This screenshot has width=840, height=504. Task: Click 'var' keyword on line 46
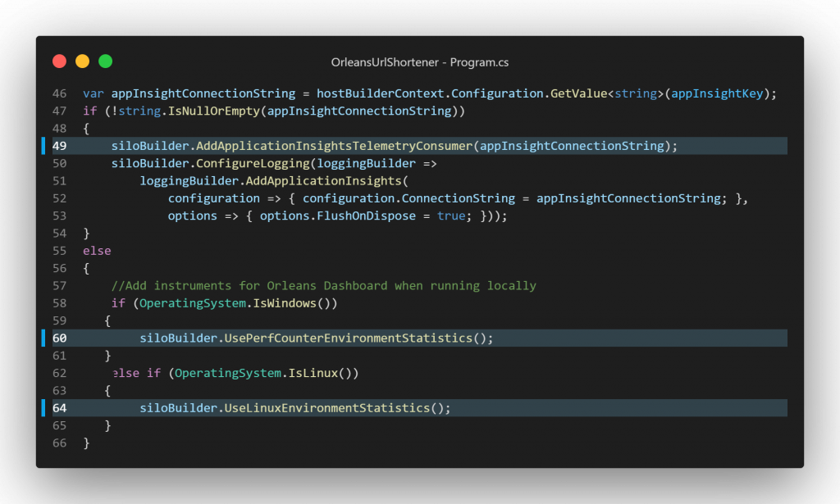(x=94, y=93)
